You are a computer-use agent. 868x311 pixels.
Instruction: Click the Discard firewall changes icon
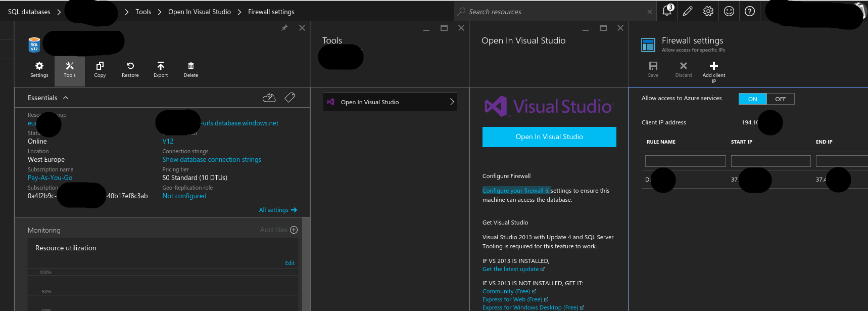point(684,66)
